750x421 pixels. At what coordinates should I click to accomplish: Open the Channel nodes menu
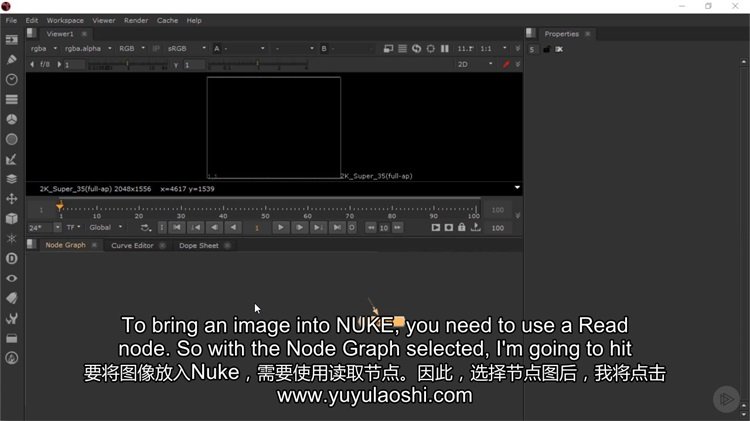[x=11, y=99]
